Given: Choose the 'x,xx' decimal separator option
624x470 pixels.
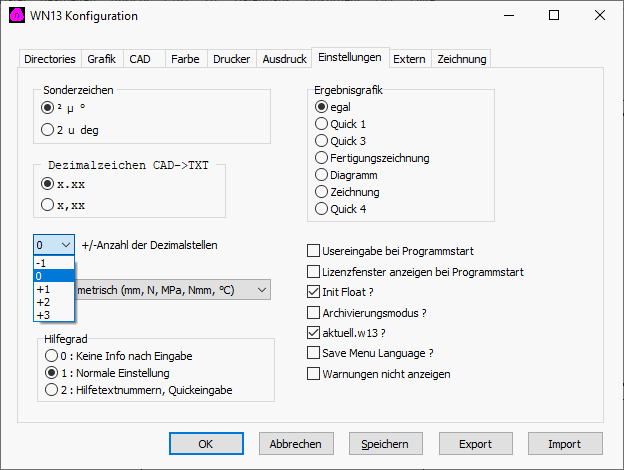Looking at the screenshot, I should pyautogui.click(x=48, y=205).
